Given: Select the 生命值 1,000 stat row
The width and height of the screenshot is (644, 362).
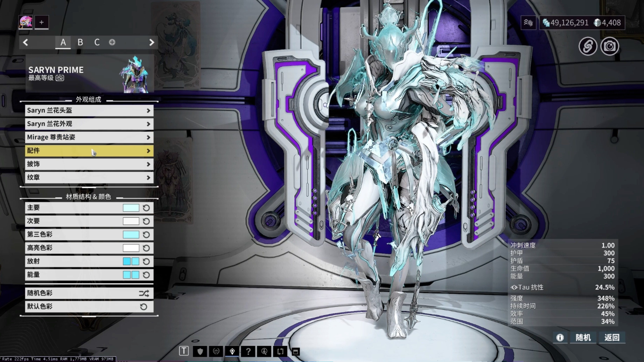Looking at the screenshot, I should coord(562,269).
